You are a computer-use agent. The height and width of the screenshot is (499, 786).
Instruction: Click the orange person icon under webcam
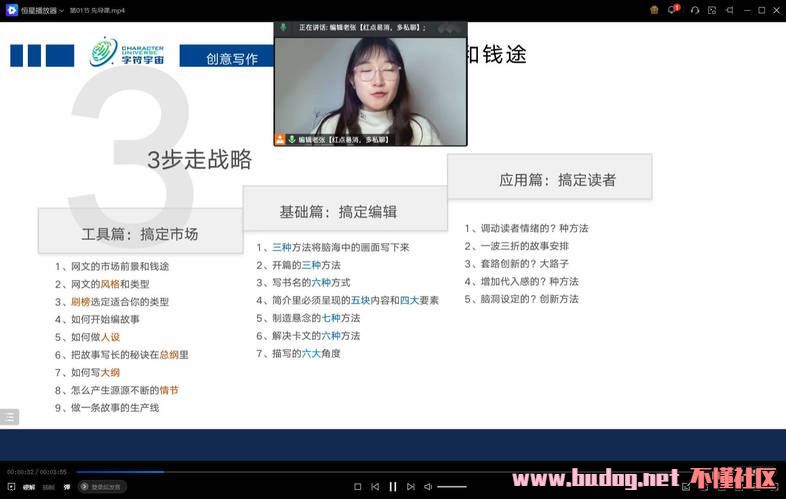tap(280, 139)
